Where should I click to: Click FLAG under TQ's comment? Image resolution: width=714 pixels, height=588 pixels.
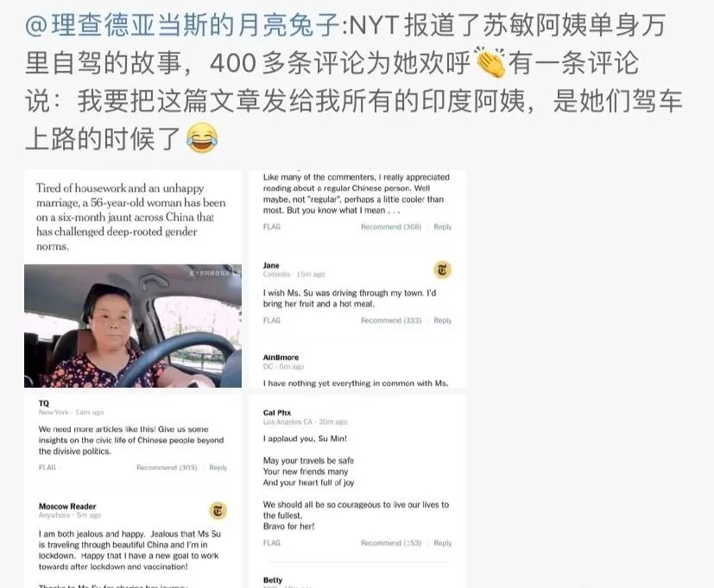point(47,468)
